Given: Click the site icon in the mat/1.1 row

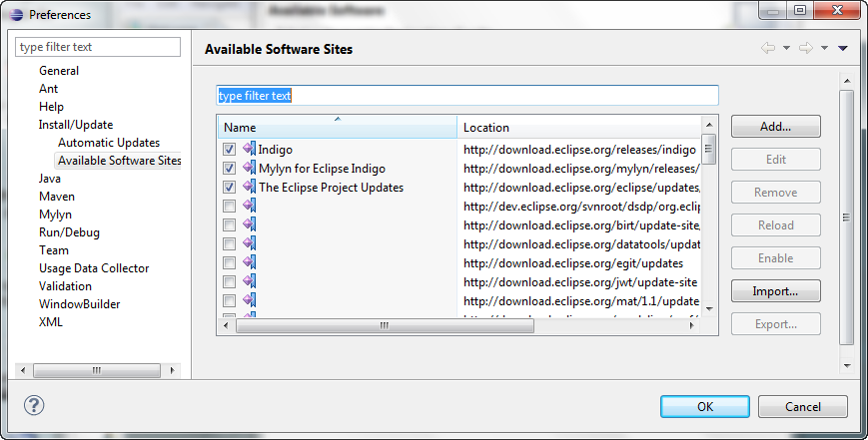Looking at the screenshot, I should point(250,300).
